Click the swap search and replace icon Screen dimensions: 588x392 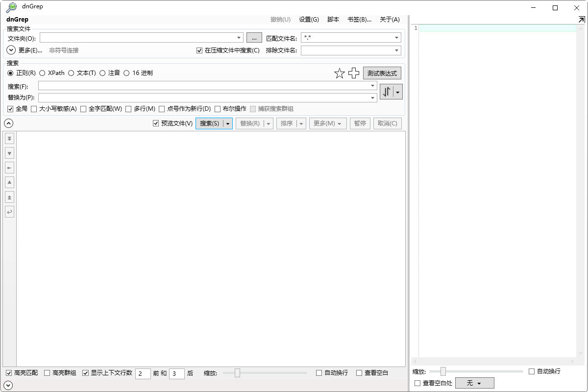click(388, 92)
